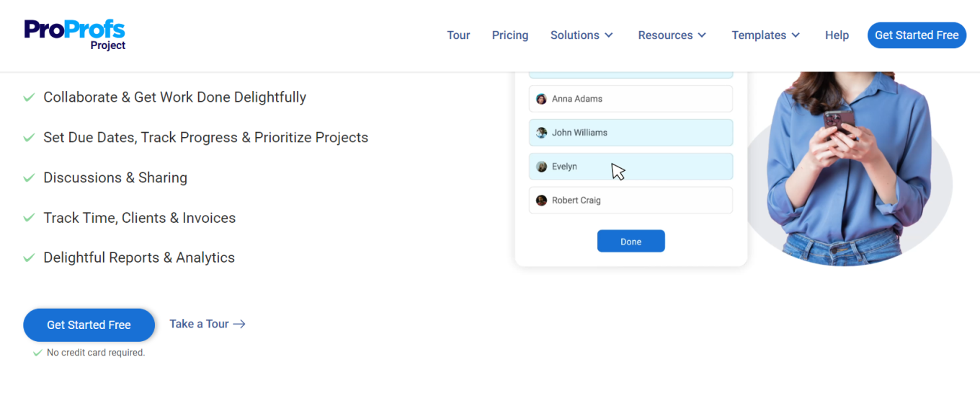Screen dimensions: 980x396
Task: Click Robert Craig's avatar icon
Action: tap(541, 201)
